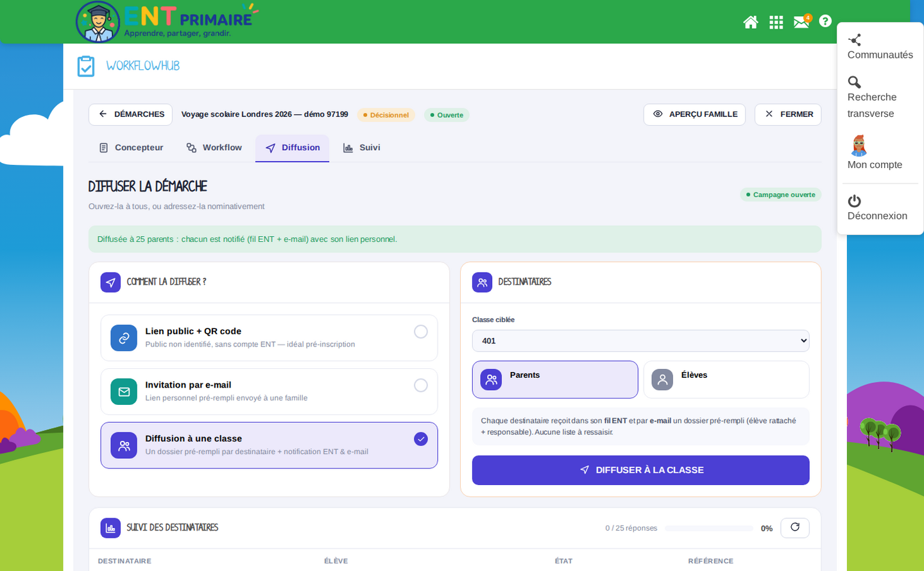This screenshot has height=571, width=924.
Task: Click the Parents group icon
Action: (492, 380)
